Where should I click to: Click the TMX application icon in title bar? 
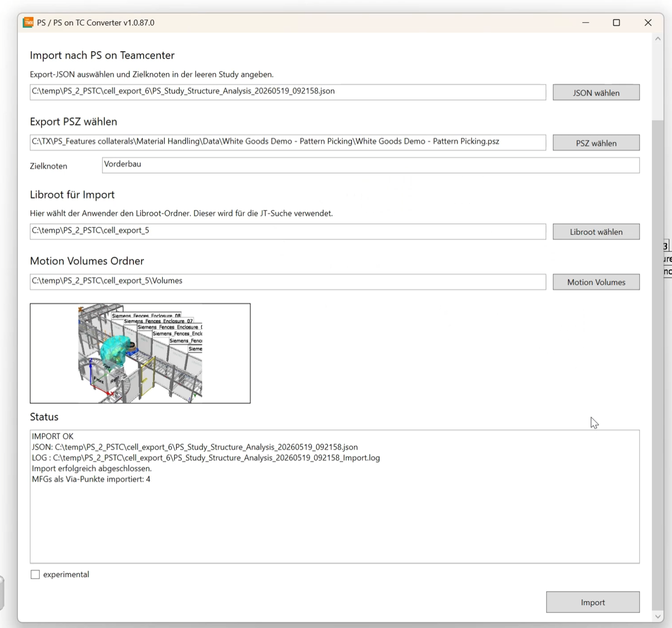click(28, 22)
